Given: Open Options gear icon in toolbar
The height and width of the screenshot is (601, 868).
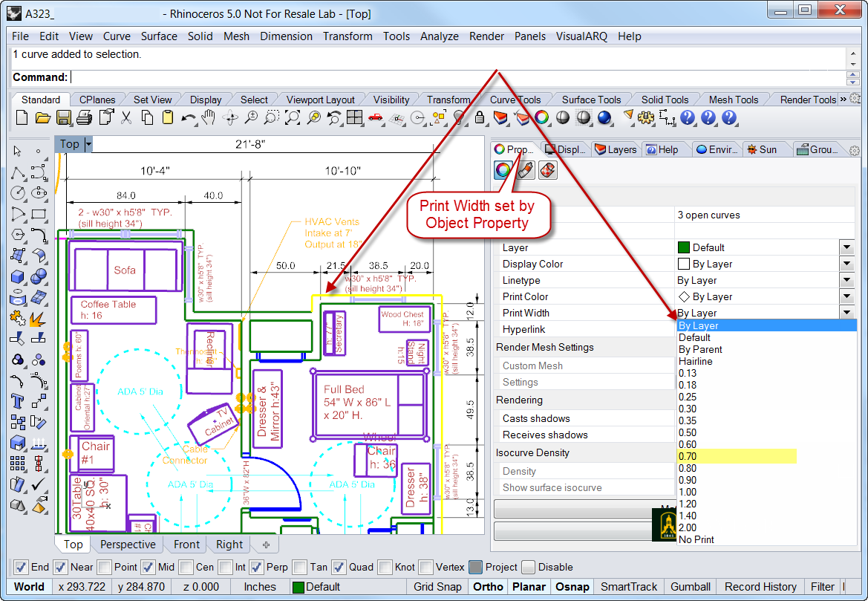Looking at the screenshot, I should pos(646,117).
